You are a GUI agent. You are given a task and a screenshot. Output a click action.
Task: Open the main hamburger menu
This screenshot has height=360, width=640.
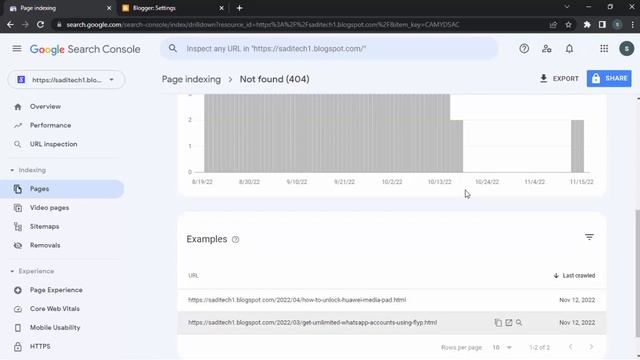(17, 49)
